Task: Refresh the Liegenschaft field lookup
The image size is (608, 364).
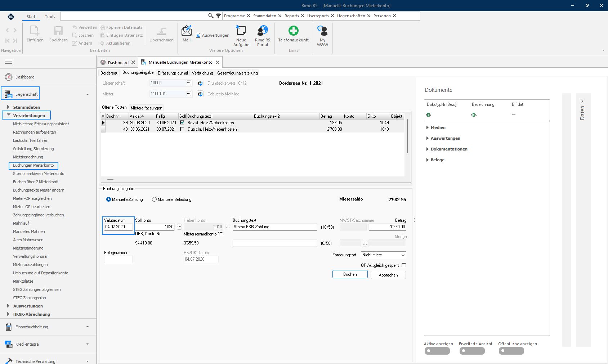Action: 200,83
